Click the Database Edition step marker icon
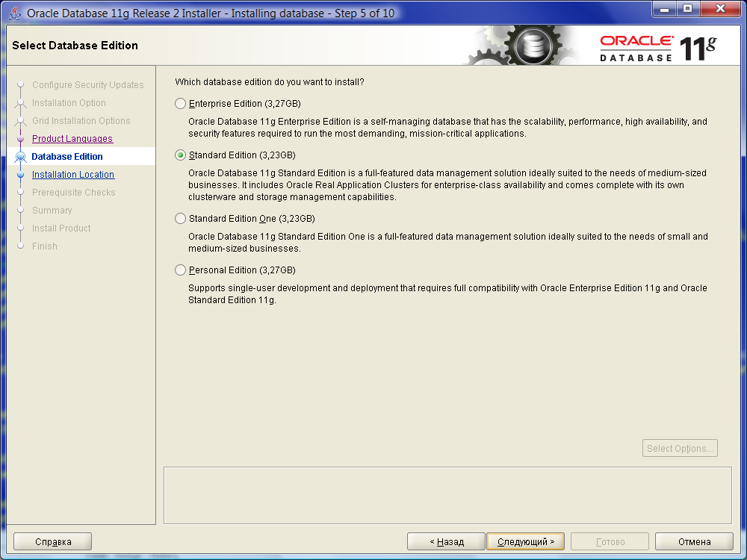Screen dimensions: 747x560 [20, 156]
